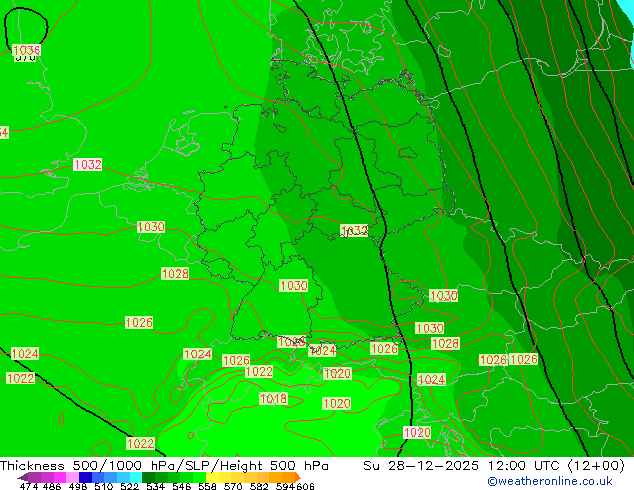Click the 1020 label over Italy's heel
The image size is (634, 490).
(417, 433)
